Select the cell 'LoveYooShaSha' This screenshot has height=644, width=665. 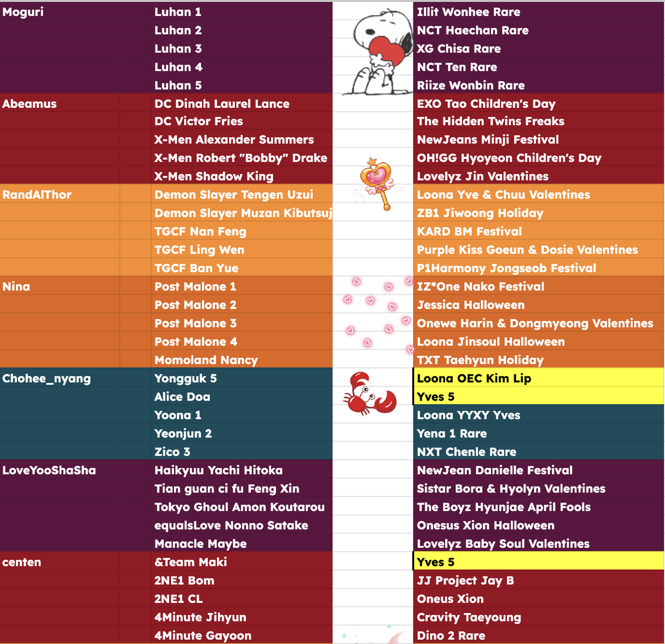point(60,470)
